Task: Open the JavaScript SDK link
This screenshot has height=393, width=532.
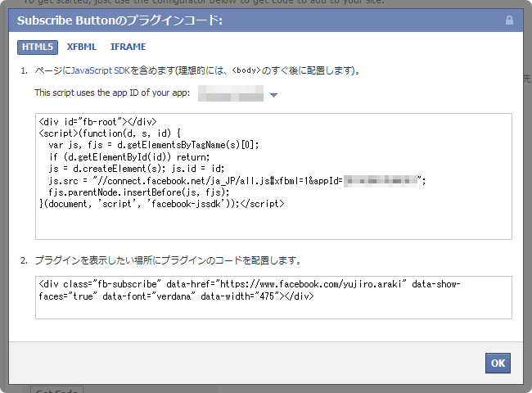Action: pos(101,70)
